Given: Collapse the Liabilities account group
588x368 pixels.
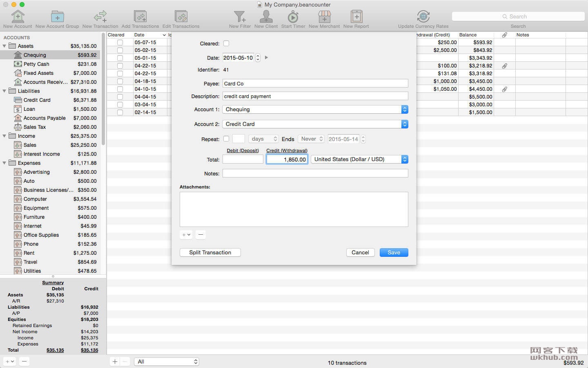Looking at the screenshot, I should coord(4,91).
